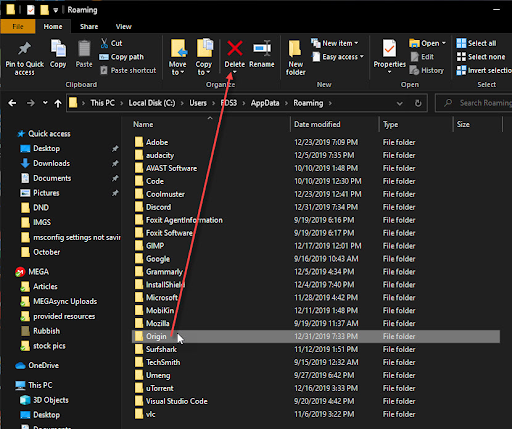The height and width of the screenshot is (429, 512).
Task: Go back with the left arrow
Action: [12, 103]
